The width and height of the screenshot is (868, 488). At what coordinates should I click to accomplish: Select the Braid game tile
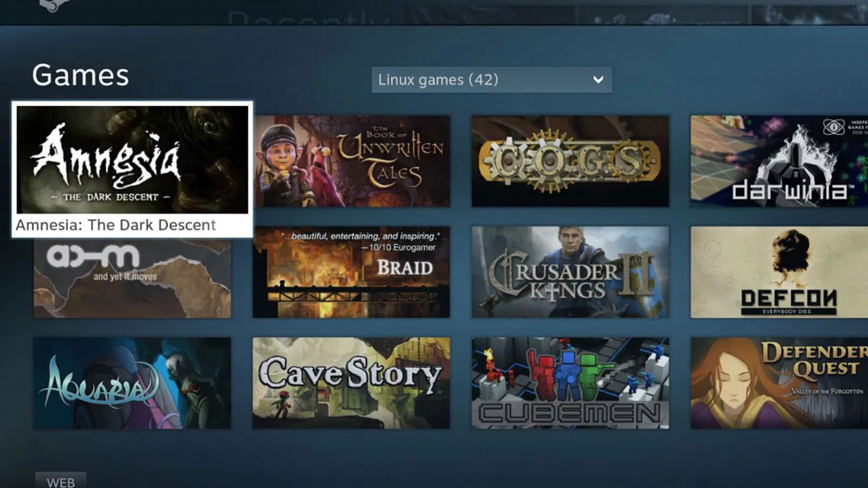[x=352, y=272]
